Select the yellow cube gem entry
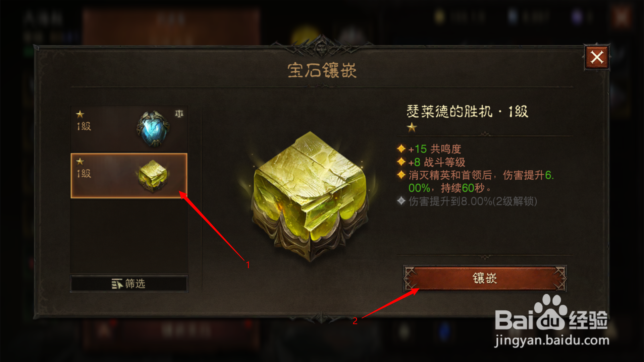 coord(129,176)
